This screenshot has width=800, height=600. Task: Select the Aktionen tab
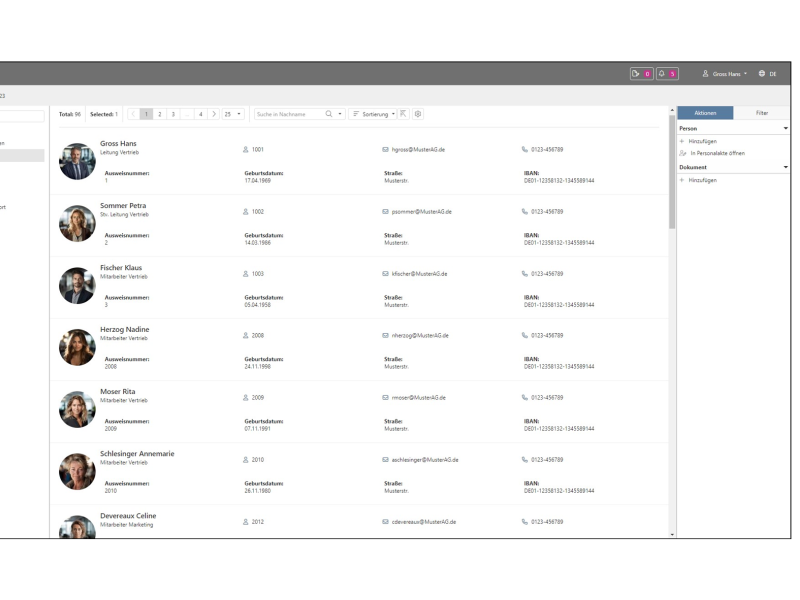(705, 113)
